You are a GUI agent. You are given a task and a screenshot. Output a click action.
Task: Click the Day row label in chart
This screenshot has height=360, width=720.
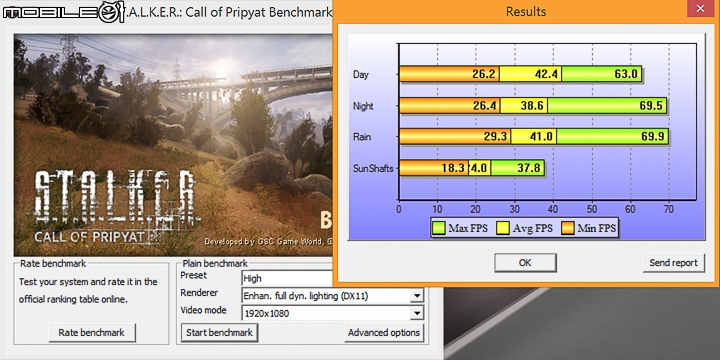pyautogui.click(x=361, y=74)
